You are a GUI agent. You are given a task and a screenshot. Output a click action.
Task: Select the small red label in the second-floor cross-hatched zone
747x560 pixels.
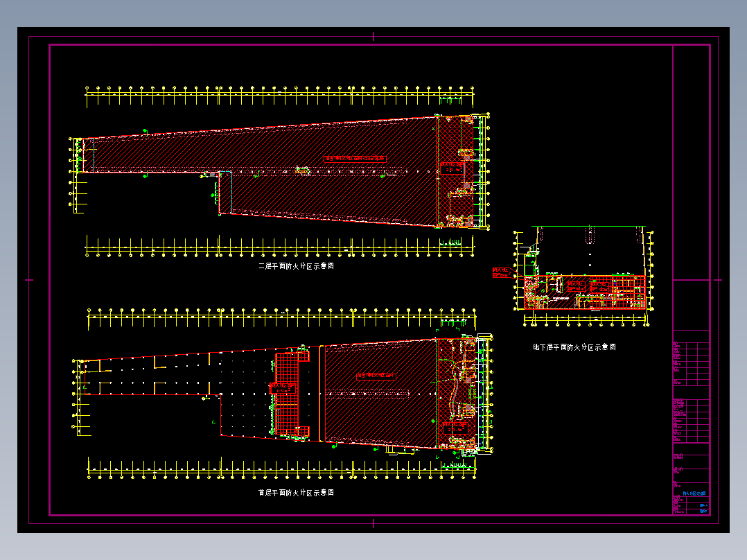(452, 168)
